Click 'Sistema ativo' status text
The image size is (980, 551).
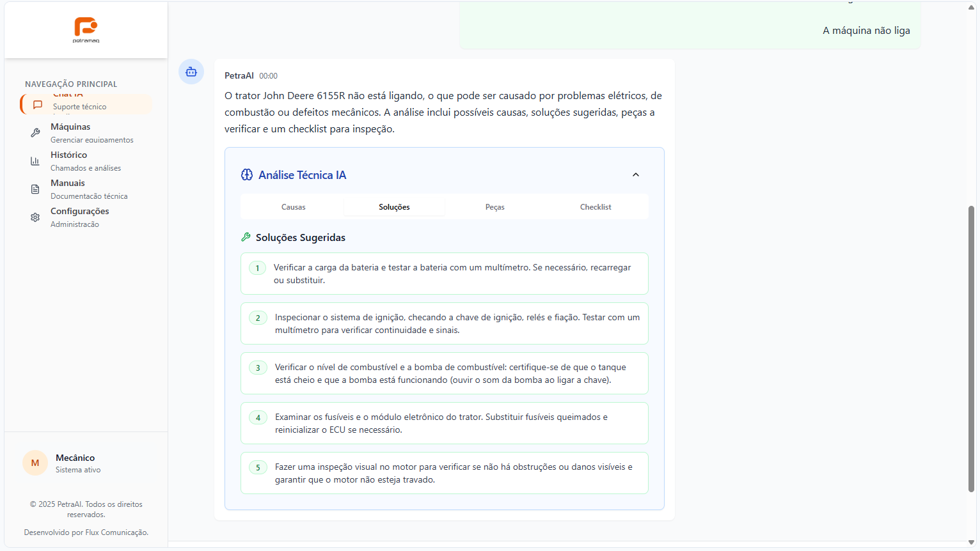[78, 470]
